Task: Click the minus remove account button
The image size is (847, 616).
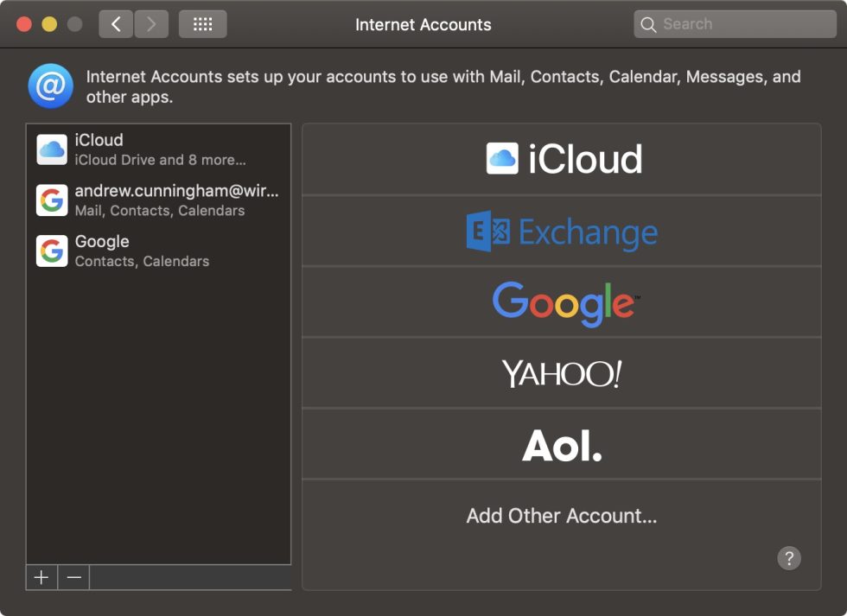Action: pos(74,577)
